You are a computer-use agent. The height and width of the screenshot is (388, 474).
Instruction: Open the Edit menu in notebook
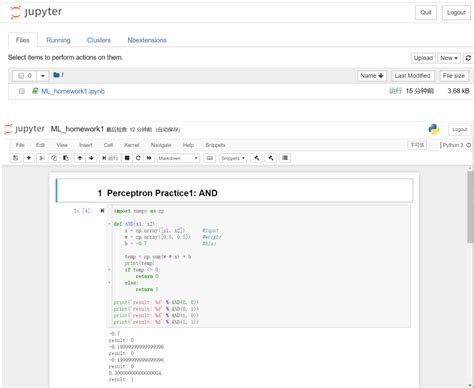coord(40,145)
